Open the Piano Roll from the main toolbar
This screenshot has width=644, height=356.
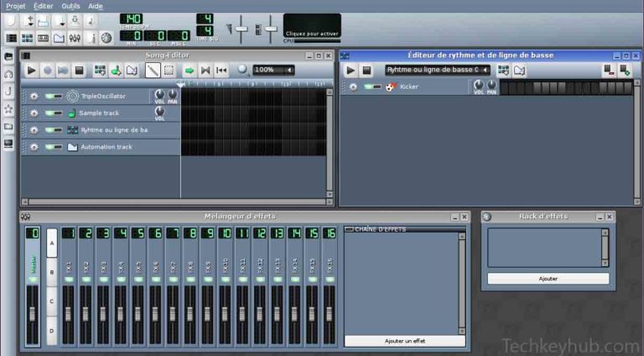tap(43, 38)
